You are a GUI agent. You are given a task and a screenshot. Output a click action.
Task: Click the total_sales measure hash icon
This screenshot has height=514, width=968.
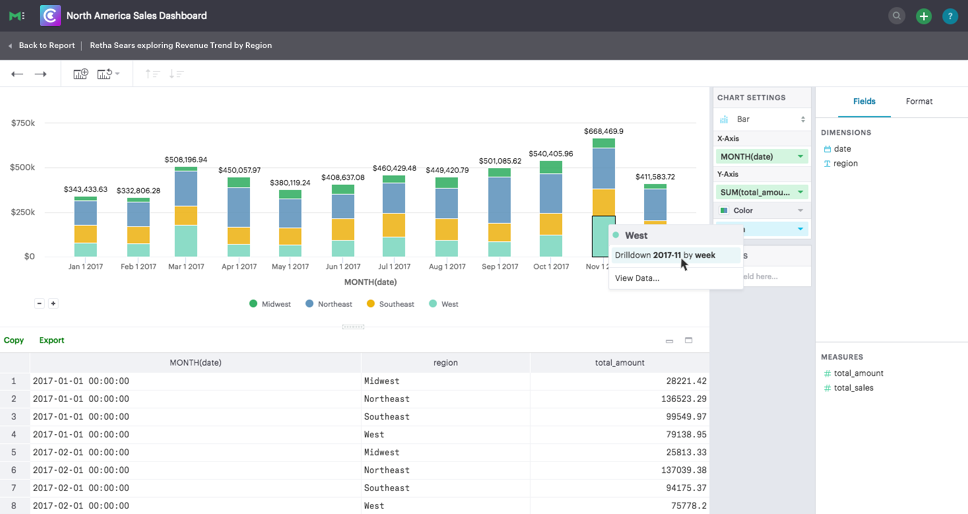[827, 388]
